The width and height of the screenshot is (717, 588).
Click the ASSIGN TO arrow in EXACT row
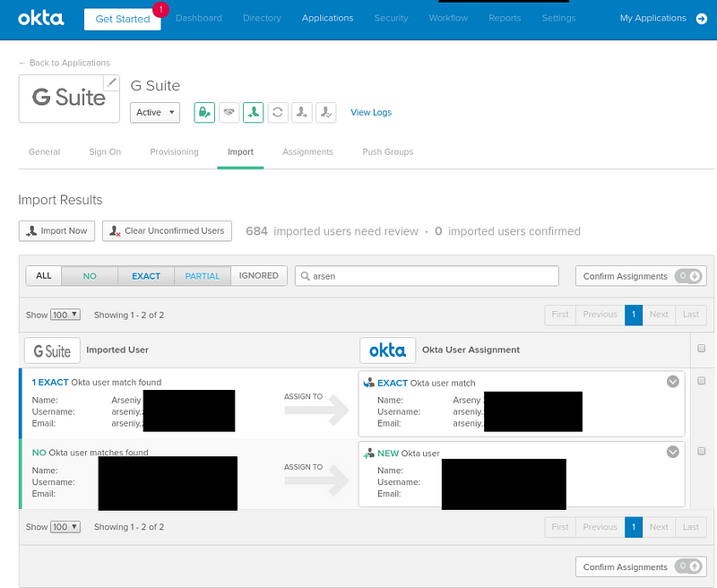point(316,411)
